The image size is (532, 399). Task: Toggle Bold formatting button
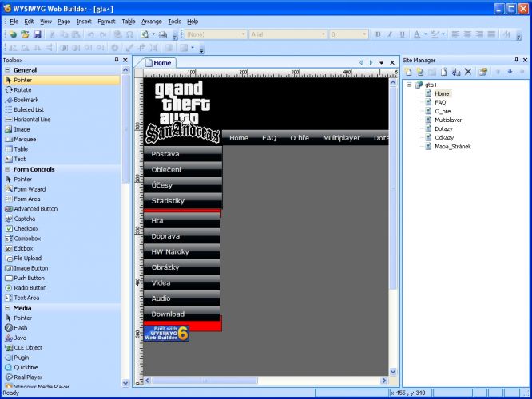point(378,34)
